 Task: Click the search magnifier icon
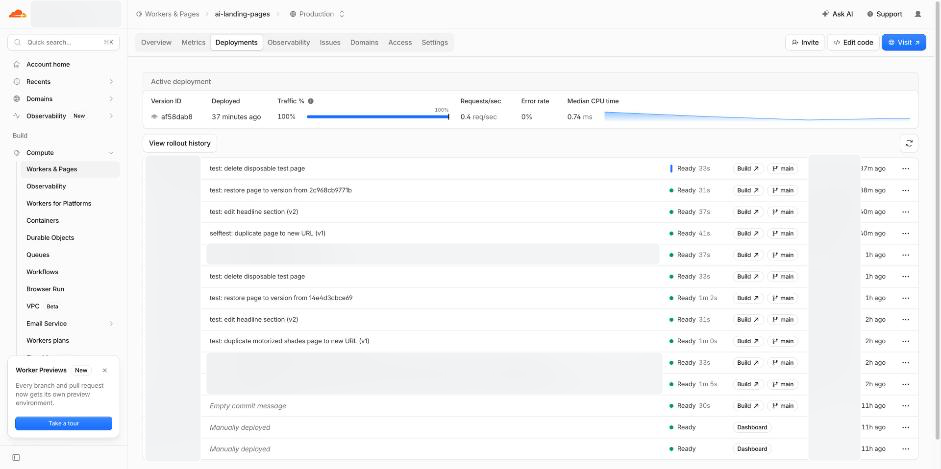(17, 43)
